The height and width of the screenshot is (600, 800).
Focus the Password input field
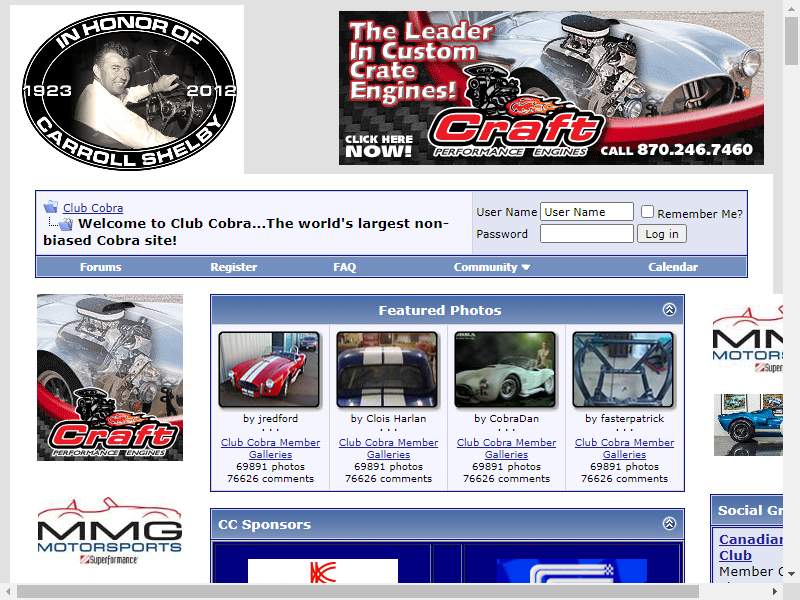click(587, 234)
